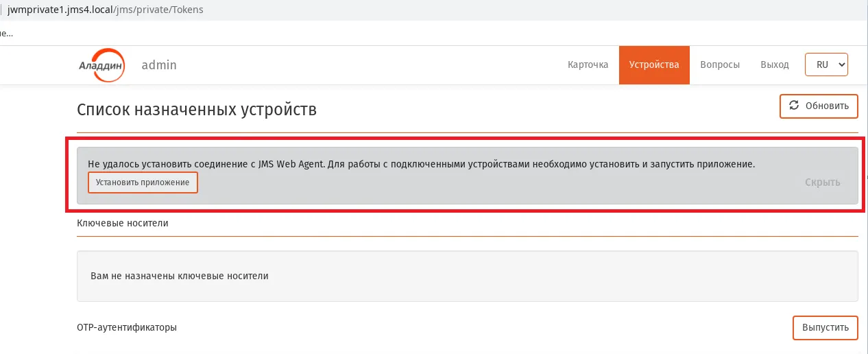Click the Обновить button label
868x354 pixels.
pyautogui.click(x=827, y=106)
